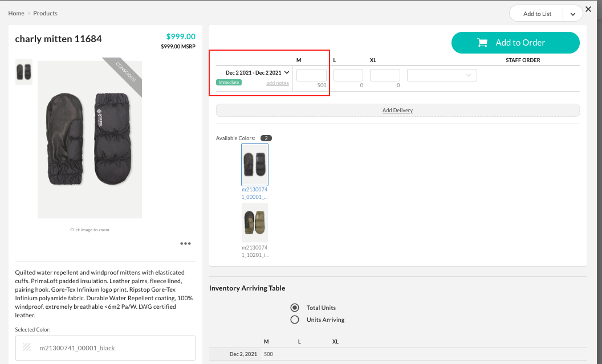The image size is (602, 364).
Task: Click the Add Delivery link
Action: [397, 111]
